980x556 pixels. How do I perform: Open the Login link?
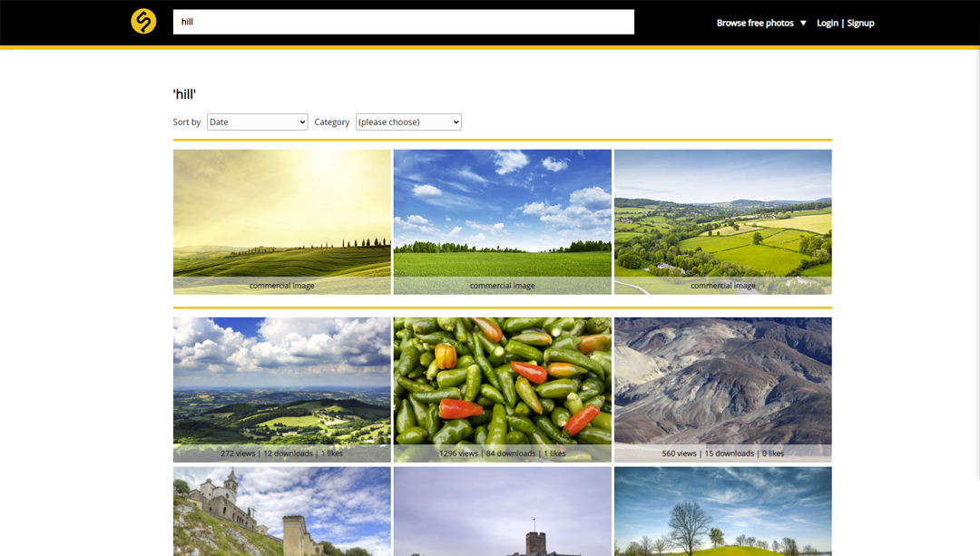(827, 23)
